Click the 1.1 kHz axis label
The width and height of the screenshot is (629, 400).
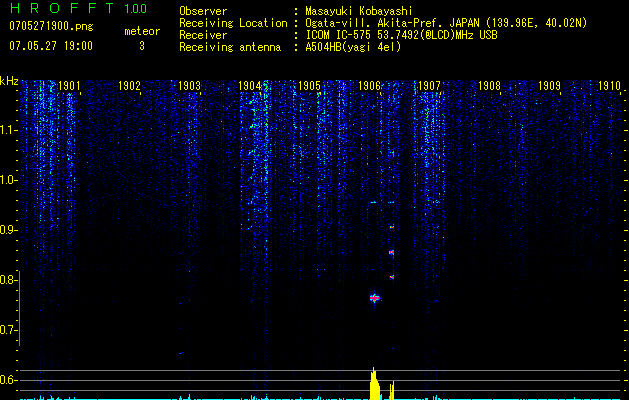point(8,130)
